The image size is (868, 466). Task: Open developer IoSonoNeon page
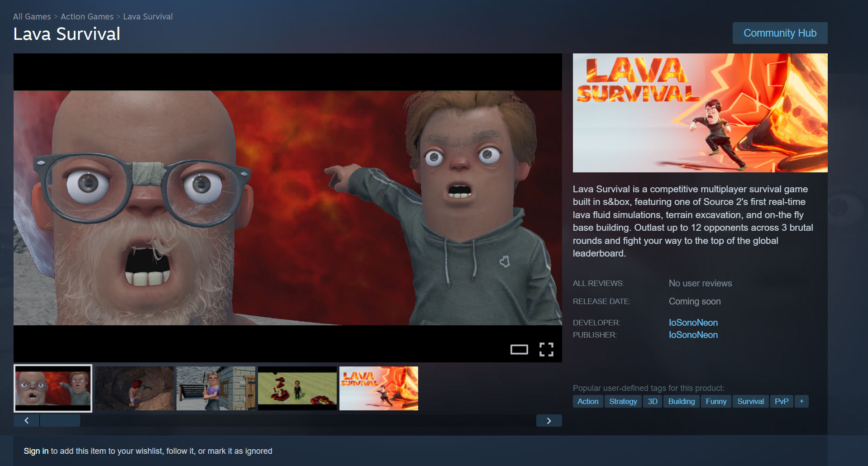click(x=693, y=323)
